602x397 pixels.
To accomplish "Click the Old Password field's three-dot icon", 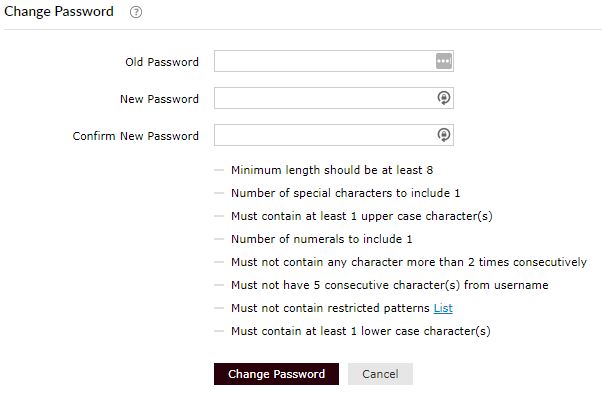I will pos(444,61).
